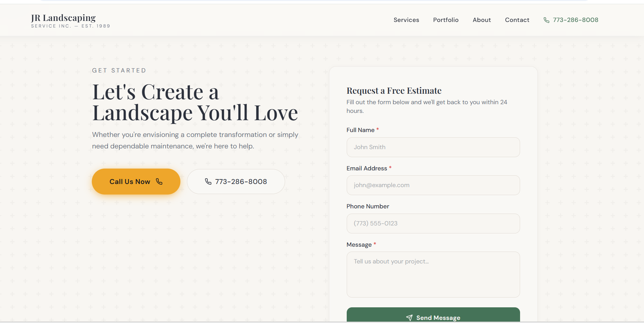Image resolution: width=644 pixels, height=323 pixels.
Task: Open the About navigation link
Action: point(482,20)
